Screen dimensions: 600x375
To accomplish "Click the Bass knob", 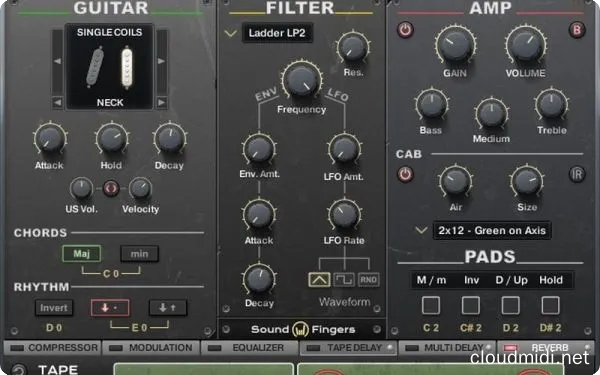I will [432, 104].
